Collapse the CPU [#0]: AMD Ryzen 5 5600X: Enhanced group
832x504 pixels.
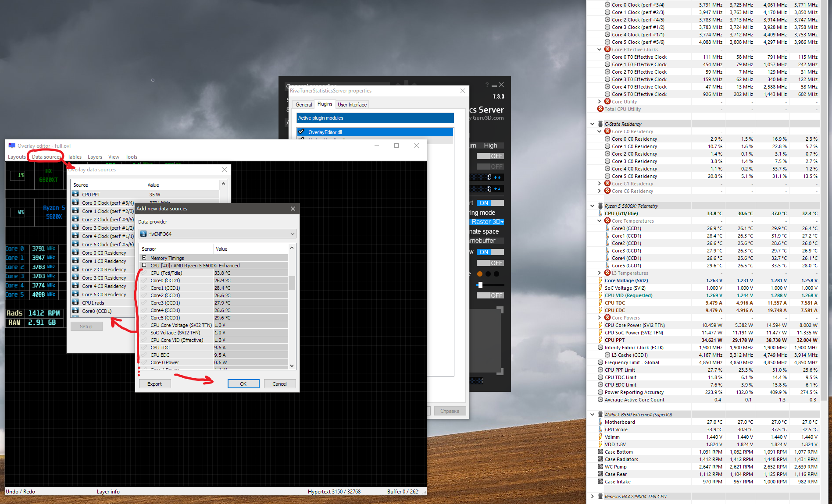coord(144,266)
